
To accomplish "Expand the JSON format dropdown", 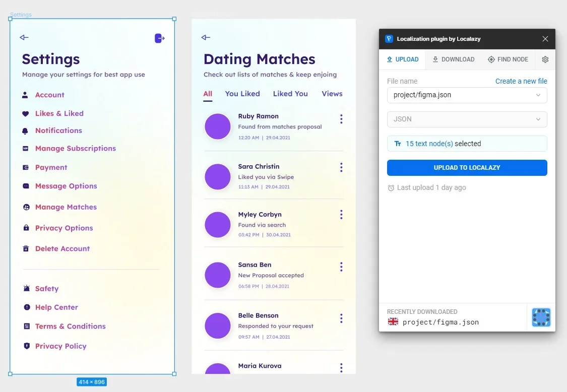I will (x=467, y=119).
